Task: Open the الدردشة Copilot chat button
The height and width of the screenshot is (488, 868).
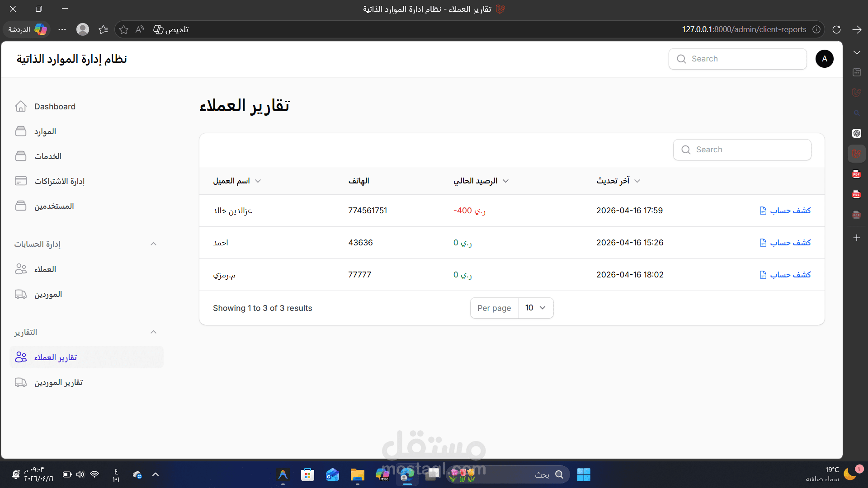Action: (x=27, y=29)
